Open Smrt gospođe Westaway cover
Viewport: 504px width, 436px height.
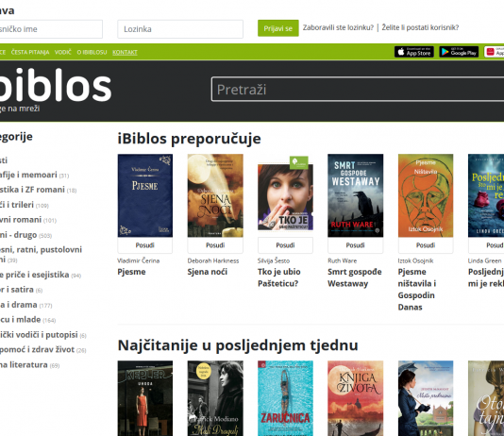pos(356,195)
